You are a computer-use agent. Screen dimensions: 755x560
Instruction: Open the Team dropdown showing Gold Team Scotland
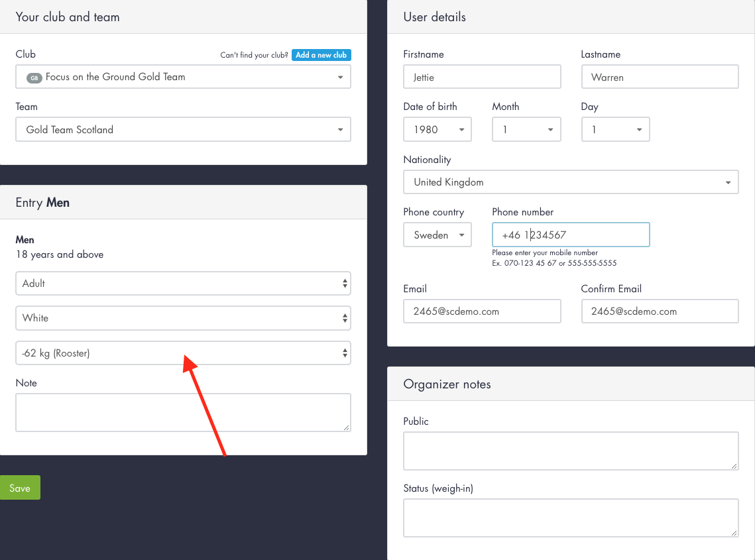183,129
